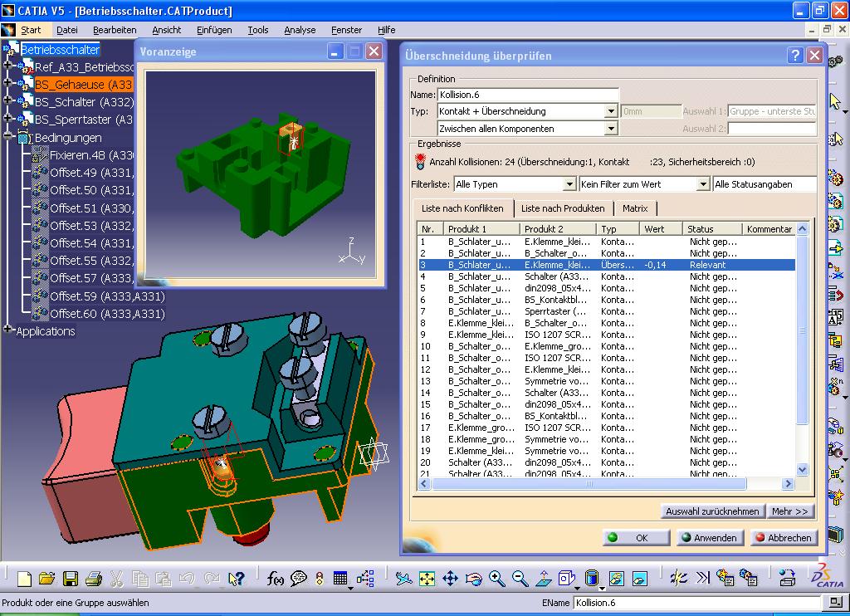Select conflict row 17 ISO 1207 SCR
The width and height of the screenshot is (850, 616).
coord(606,428)
